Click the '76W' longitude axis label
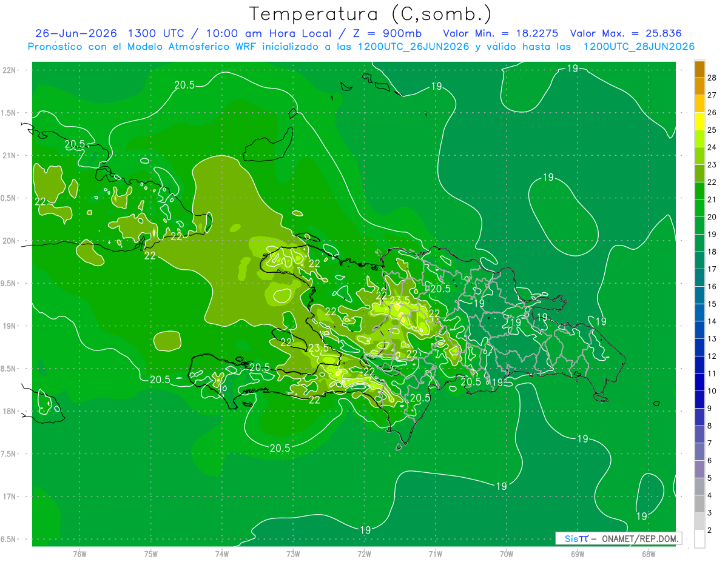The height and width of the screenshot is (562, 728). [x=79, y=554]
